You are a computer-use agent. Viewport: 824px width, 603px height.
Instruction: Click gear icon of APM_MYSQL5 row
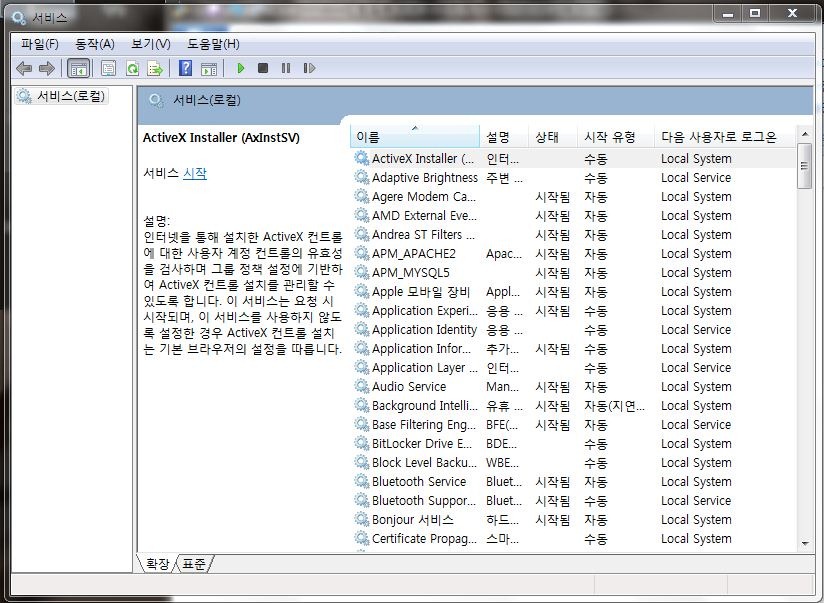pos(362,272)
